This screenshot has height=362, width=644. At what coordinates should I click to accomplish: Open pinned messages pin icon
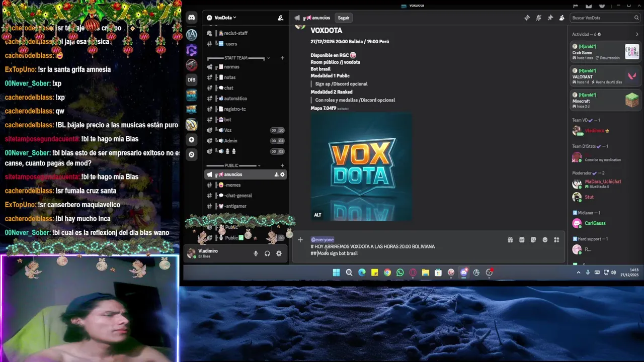tap(550, 18)
